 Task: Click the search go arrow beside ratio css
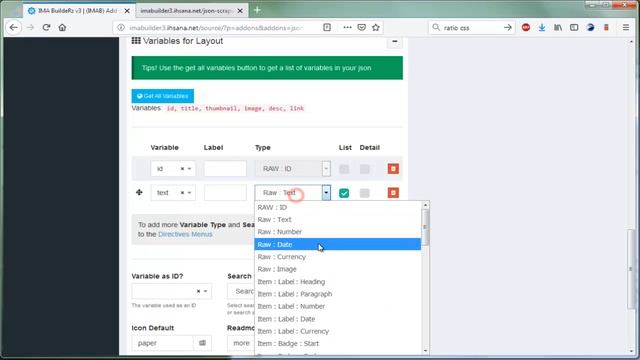507,27
